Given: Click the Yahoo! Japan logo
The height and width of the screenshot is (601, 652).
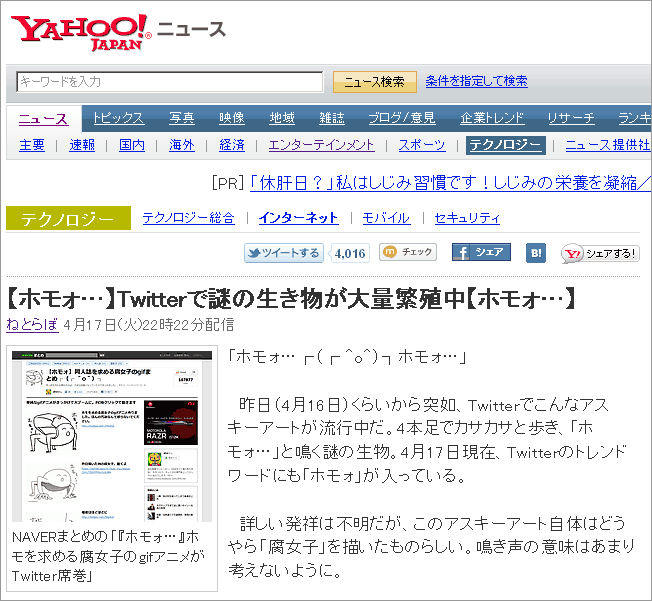Looking at the screenshot, I should pyautogui.click(x=80, y=32).
